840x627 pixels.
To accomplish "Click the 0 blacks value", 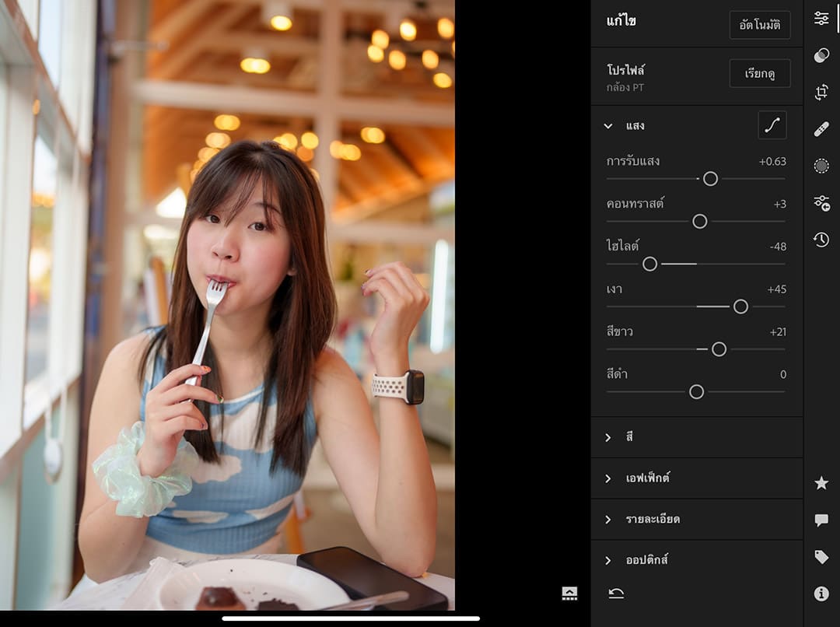I will (783, 375).
